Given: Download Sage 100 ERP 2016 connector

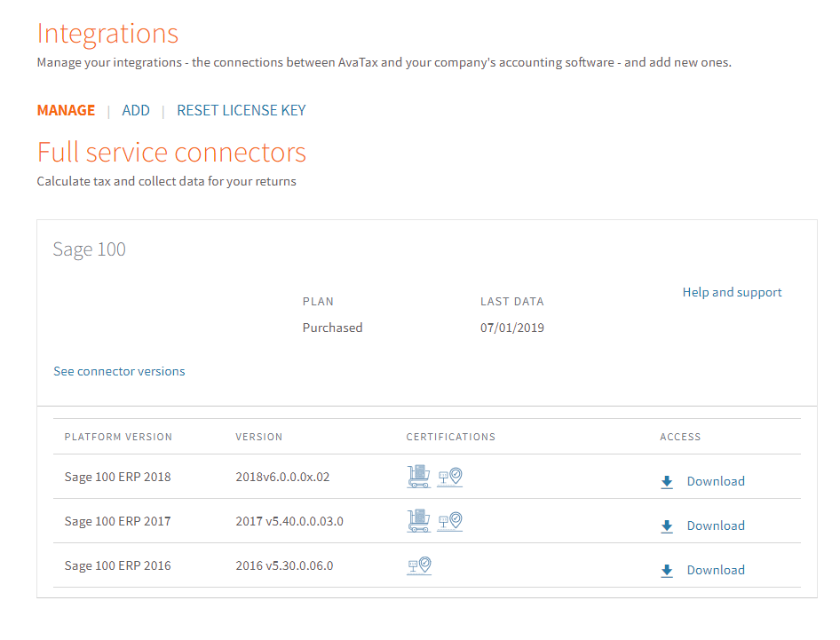Looking at the screenshot, I should [x=716, y=571].
